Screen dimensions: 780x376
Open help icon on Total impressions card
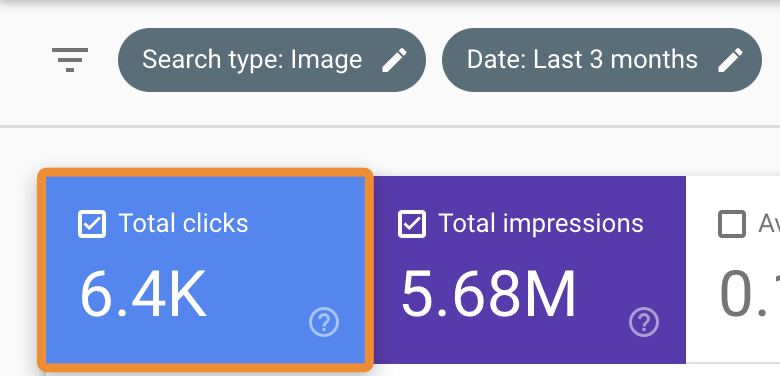click(644, 322)
